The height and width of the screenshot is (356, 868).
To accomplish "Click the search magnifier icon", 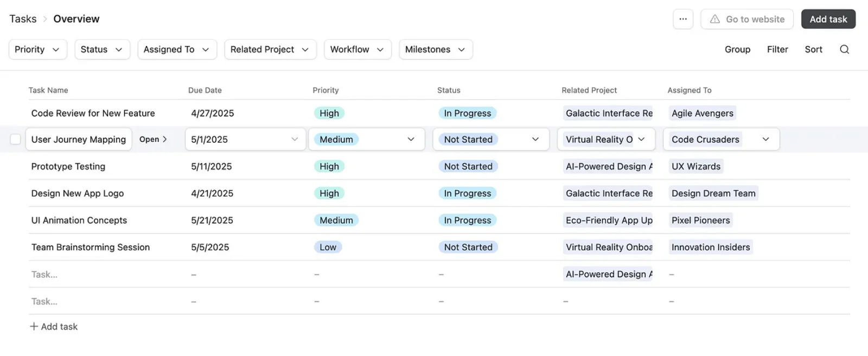I will [x=844, y=49].
